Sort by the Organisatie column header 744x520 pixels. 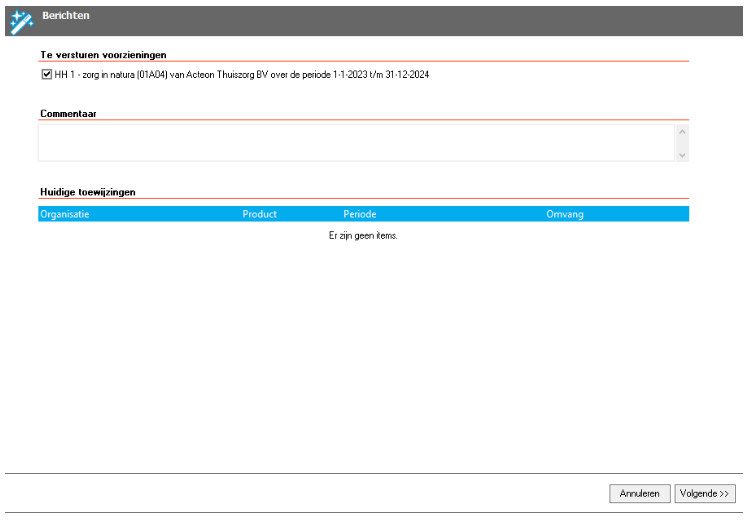tap(65, 214)
